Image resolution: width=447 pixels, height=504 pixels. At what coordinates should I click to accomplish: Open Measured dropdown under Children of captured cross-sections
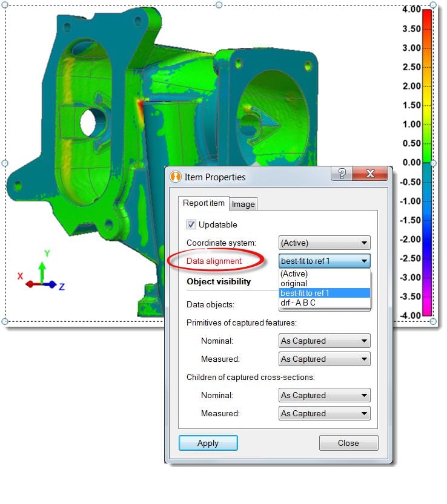[325, 413]
